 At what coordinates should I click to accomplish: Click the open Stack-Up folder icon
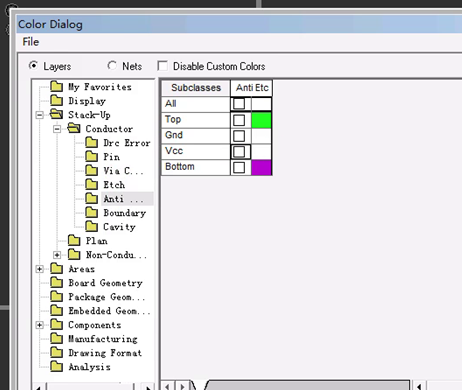(57, 114)
